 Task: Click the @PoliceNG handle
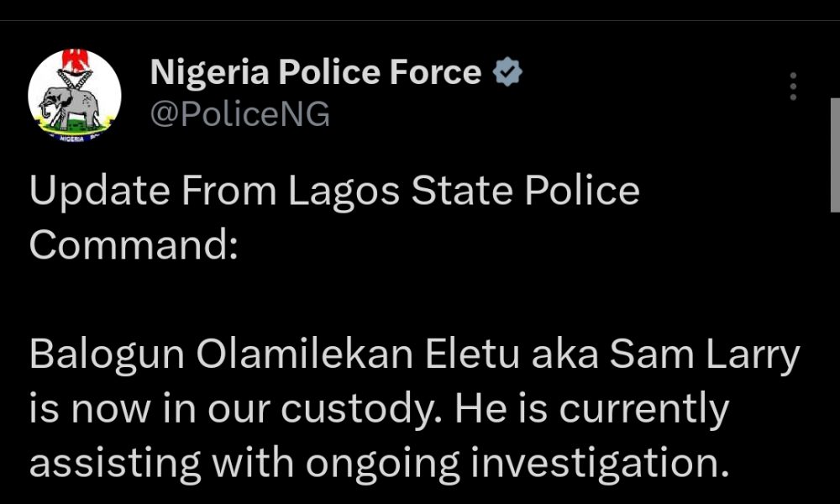[239, 114]
